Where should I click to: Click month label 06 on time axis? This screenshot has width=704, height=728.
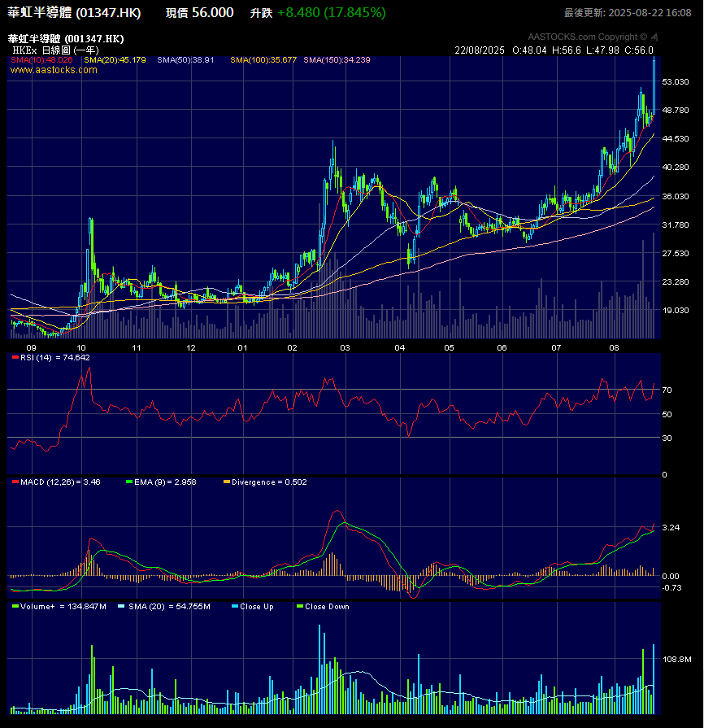(502, 348)
